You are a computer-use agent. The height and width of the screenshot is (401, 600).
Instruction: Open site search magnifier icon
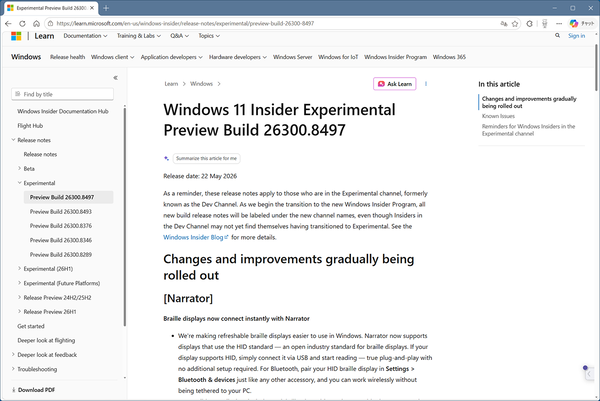pos(558,36)
